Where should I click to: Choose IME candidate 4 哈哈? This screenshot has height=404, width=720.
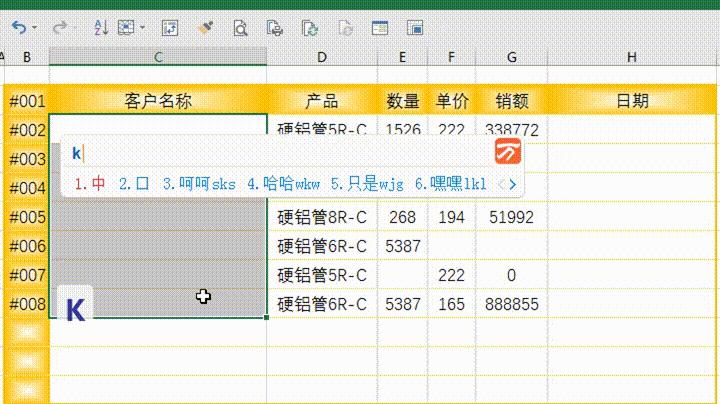[x=283, y=184]
